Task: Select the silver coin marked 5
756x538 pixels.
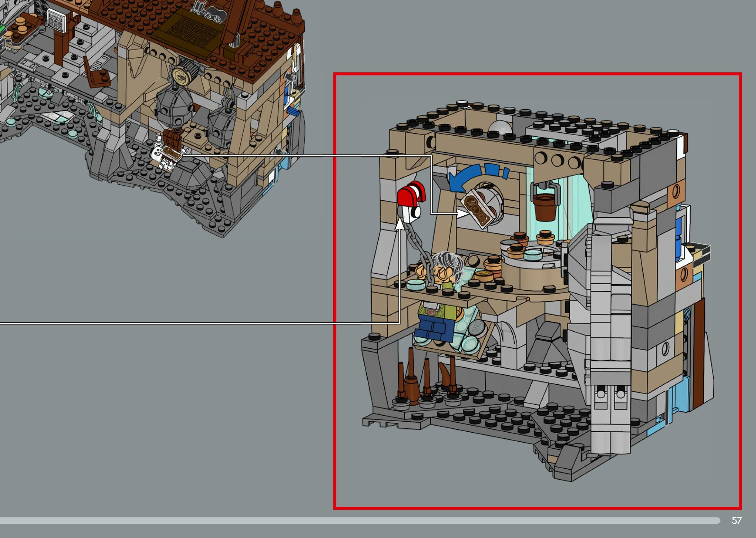Action: pos(476,328)
